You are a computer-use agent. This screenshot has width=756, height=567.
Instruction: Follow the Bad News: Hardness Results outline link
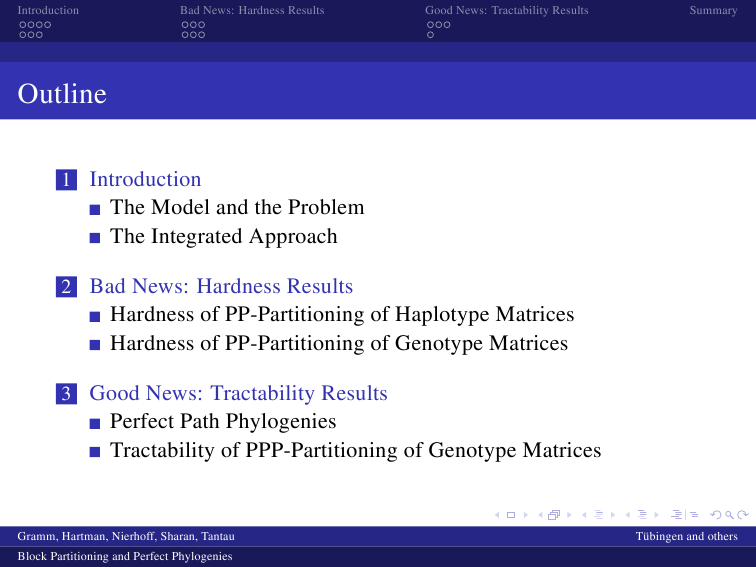coord(221,286)
